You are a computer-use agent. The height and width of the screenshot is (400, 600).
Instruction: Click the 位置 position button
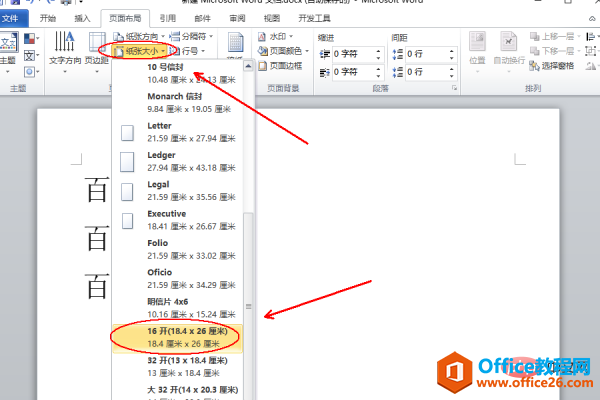pos(478,53)
